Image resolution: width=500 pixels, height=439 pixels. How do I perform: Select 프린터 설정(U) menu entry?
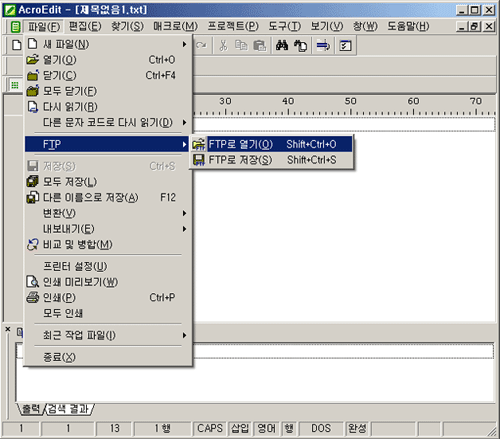click(109, 266)
